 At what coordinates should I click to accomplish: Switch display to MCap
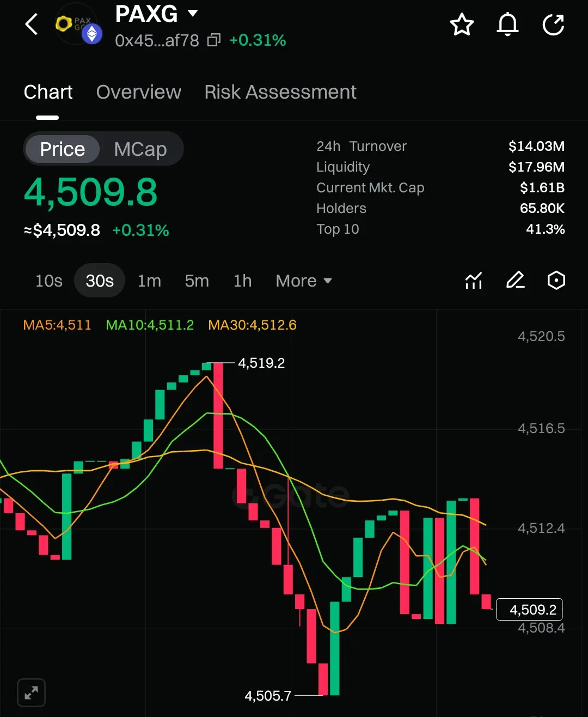140,149
